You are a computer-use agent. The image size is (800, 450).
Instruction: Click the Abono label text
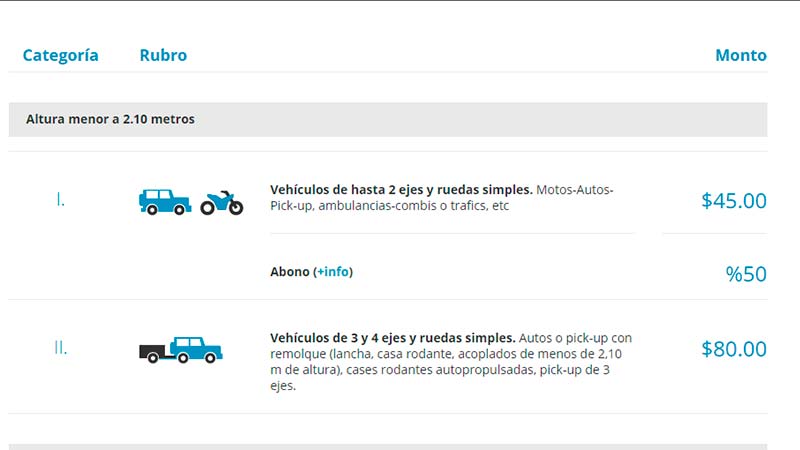(x=290, y=271)
